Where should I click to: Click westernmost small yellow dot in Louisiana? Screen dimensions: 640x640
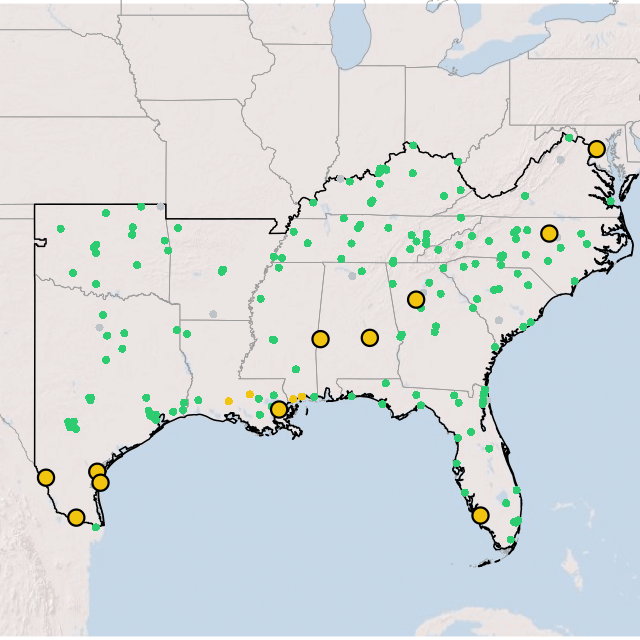coord(229,401)
